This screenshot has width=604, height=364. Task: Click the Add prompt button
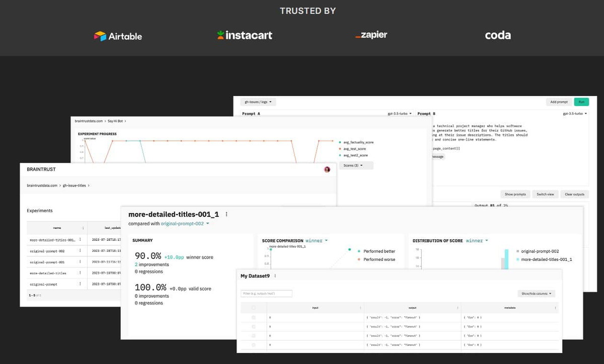pos(559,102)
